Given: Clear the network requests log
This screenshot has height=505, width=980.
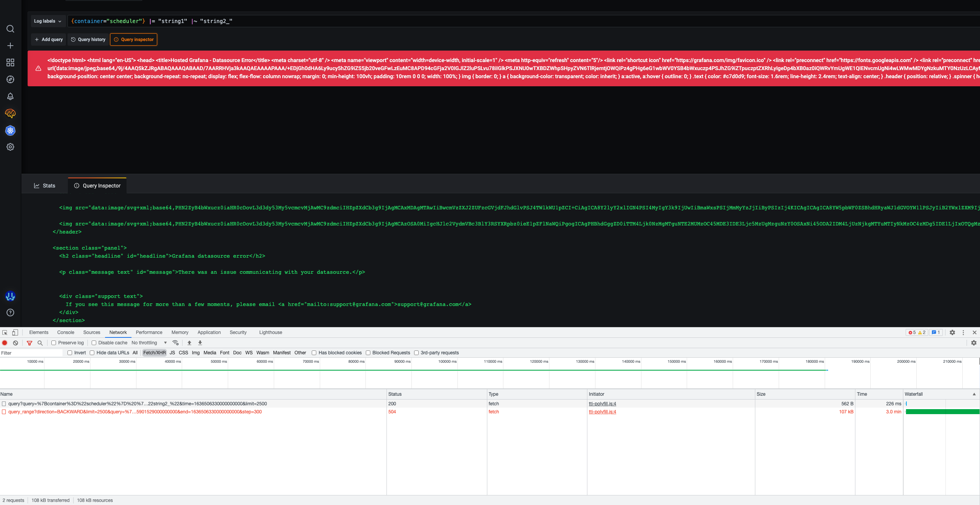Looking at the screenshot, I should coord(15,343).
